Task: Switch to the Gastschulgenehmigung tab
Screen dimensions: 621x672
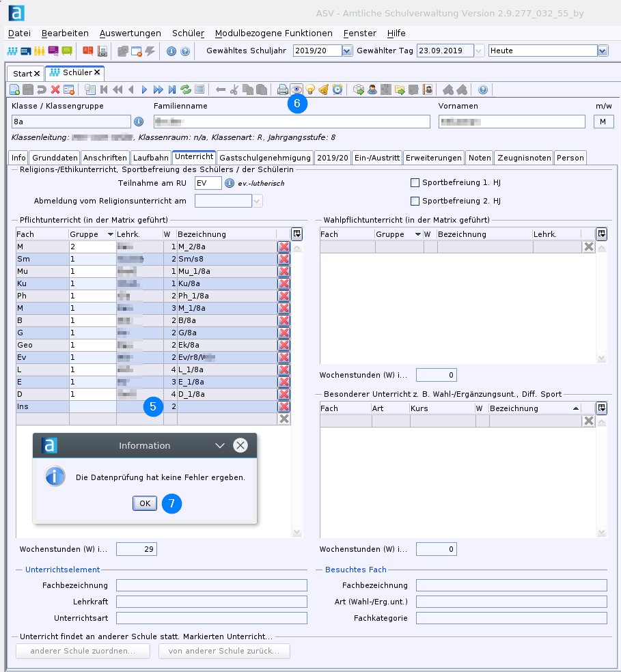Action: coord(265,158)
